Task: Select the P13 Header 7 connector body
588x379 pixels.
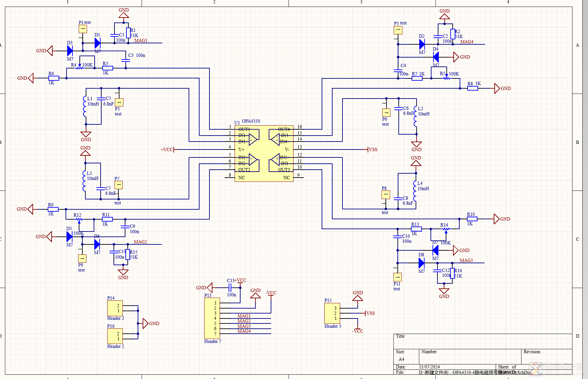Action: click(212, 318)
